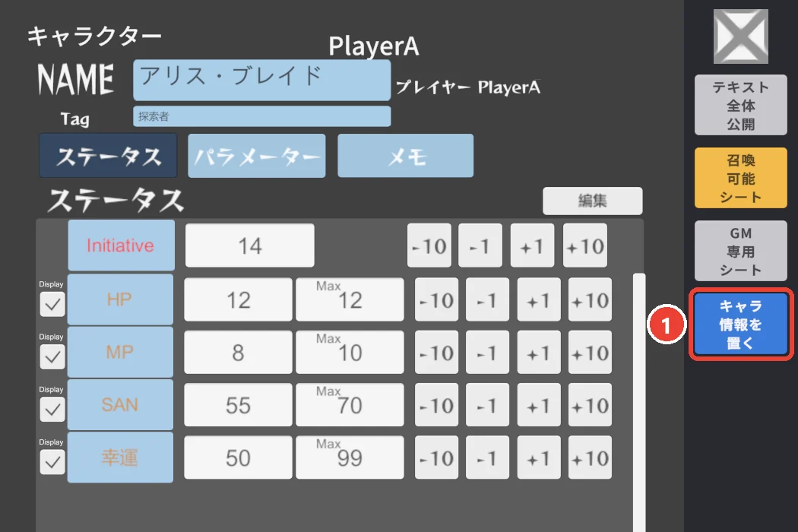Edit the current MP value 8
This screenshot has width=798, height=532.
click(x=238, y=353)
